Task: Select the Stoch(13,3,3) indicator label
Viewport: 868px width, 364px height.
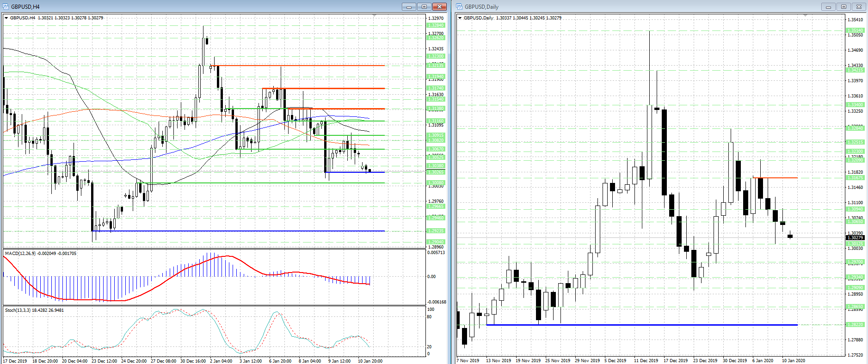Action: [35, 310]
